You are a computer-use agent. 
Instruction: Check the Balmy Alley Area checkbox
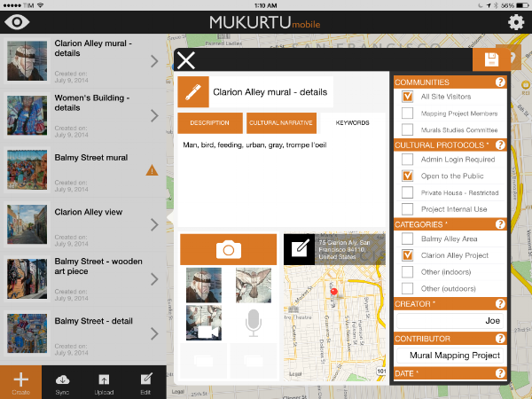pyautogui.click(x=407, y=239)
